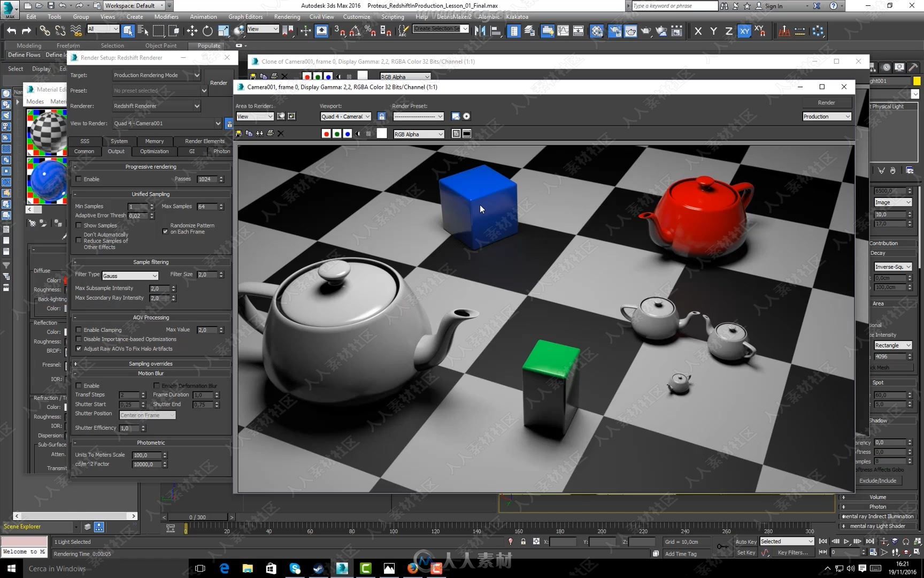Viewport: 924px width, 578px height.
Task: Select the blue material sample sphere
Action: point(47,181)
